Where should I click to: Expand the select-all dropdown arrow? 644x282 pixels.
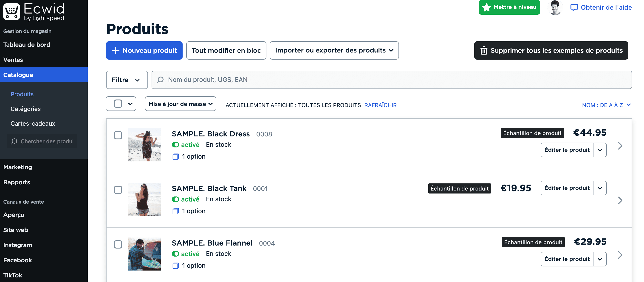[130, 104]
